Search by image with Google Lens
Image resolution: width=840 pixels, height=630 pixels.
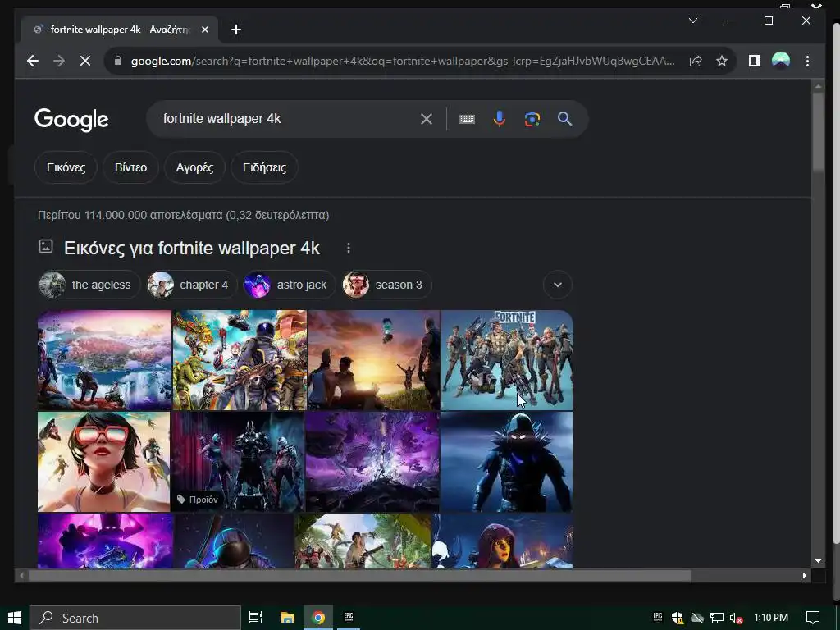[x=532, y=119]
